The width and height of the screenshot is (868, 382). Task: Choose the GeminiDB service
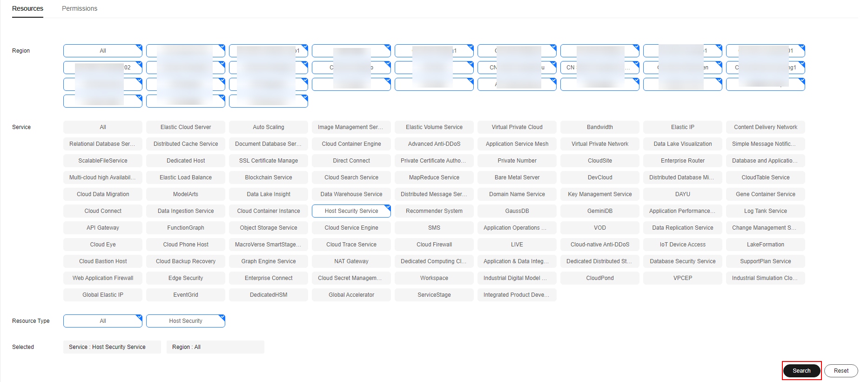pyautogui.click(x=600, y=211)
